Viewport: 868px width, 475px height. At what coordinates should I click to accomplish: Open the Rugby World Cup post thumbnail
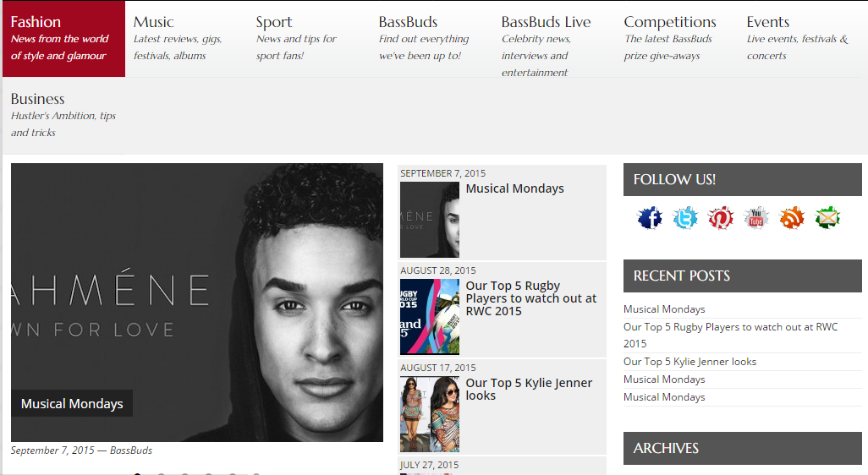[x=430, y=316]
